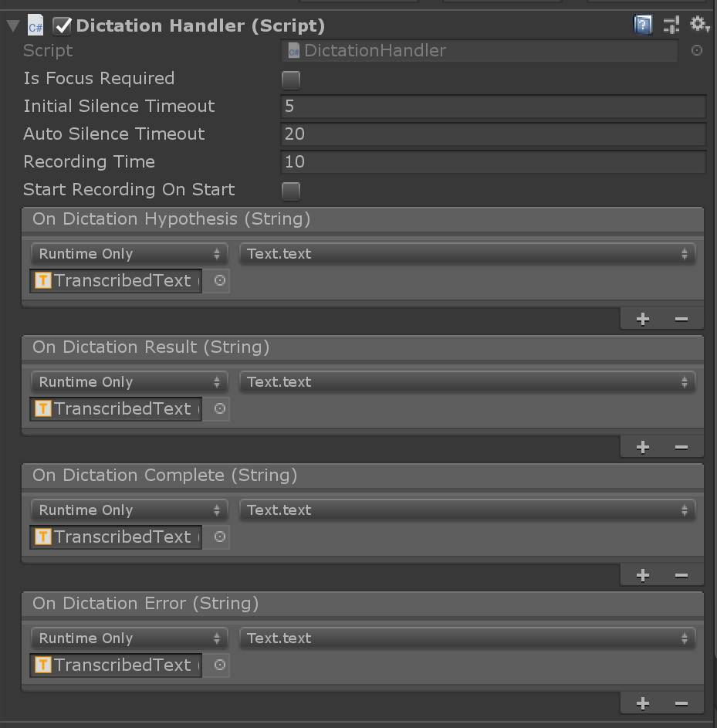Remove listener from On Dictation Complete
Viewport: 717px width, 728px height.
click(x=681, y=575)
